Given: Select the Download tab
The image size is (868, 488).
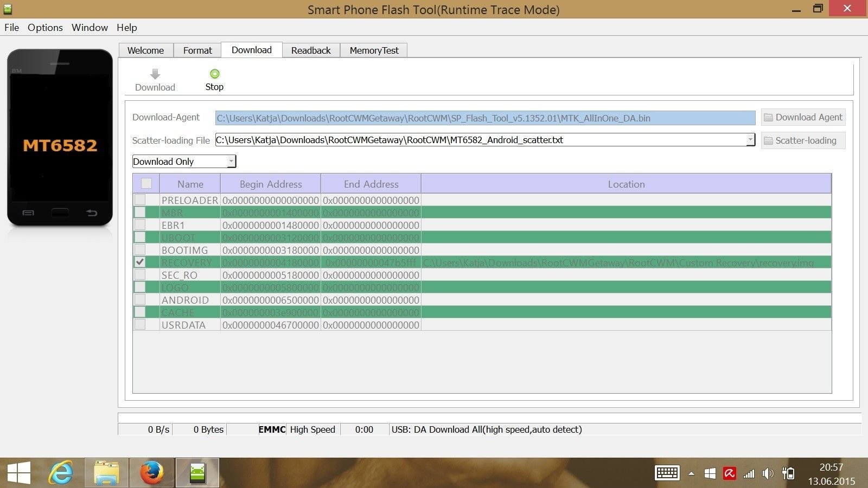Looking at the screenshot, I should (x=252, y=50).
